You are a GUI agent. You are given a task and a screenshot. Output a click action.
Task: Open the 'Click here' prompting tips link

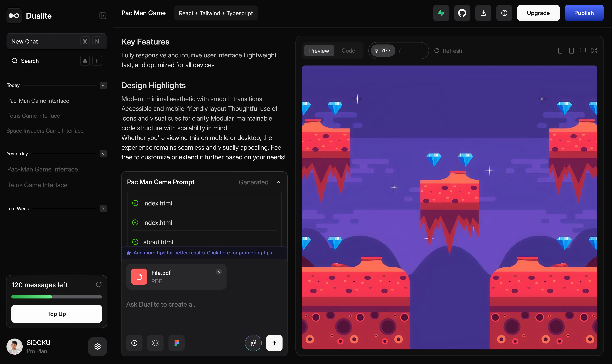click(218, 253)
